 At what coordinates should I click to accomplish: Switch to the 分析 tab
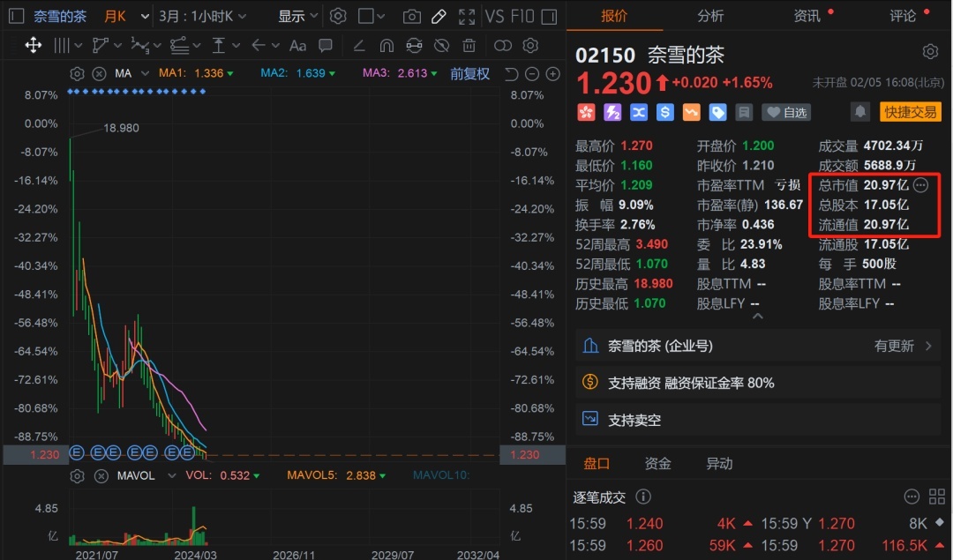pyautogui.click(x=710, y=16)
